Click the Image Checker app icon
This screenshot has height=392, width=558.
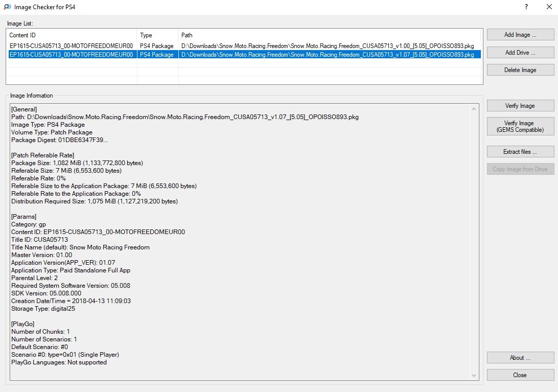[x=7, y=7]
